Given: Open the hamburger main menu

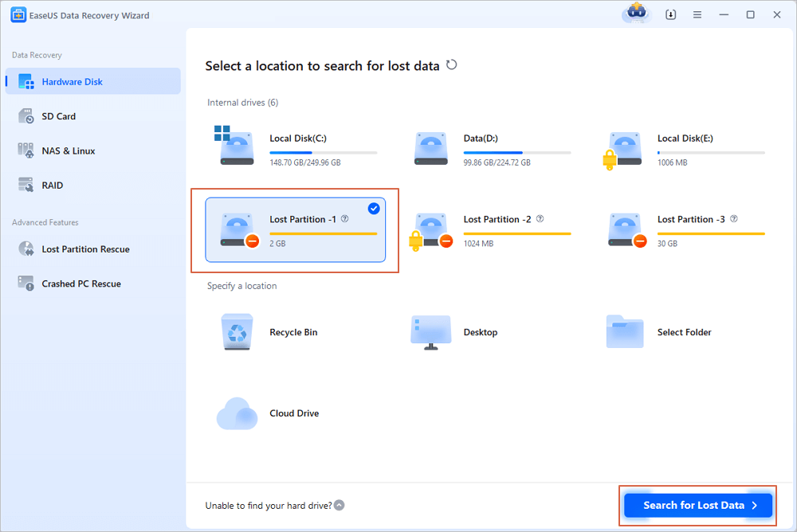Looking at the screenshot, I should [697, 15].
